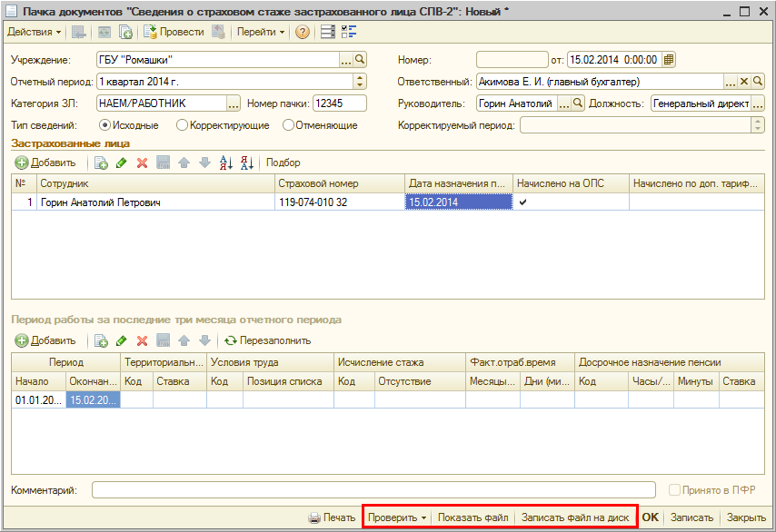Toggle Начислено на ОПС checkbox for Горин

[522, 202]
